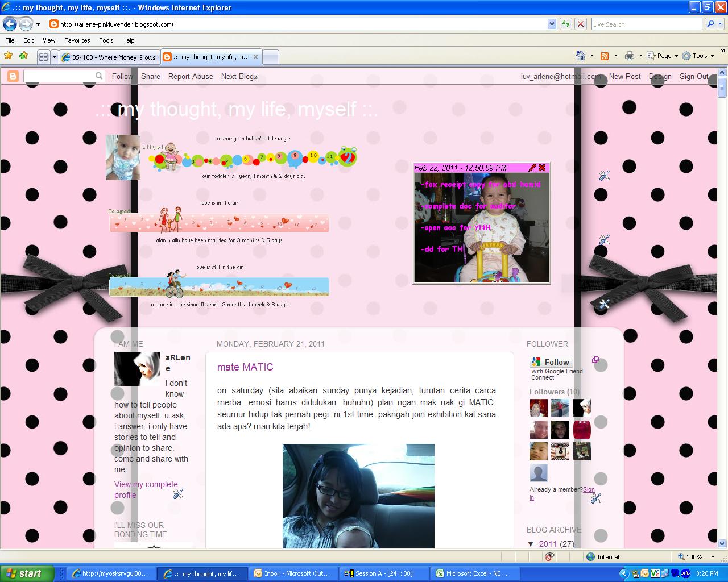This screenshot has width=728, height=582.
Task: Open recent pages dropdown next to Forward
Action: [x=38, y=24]
